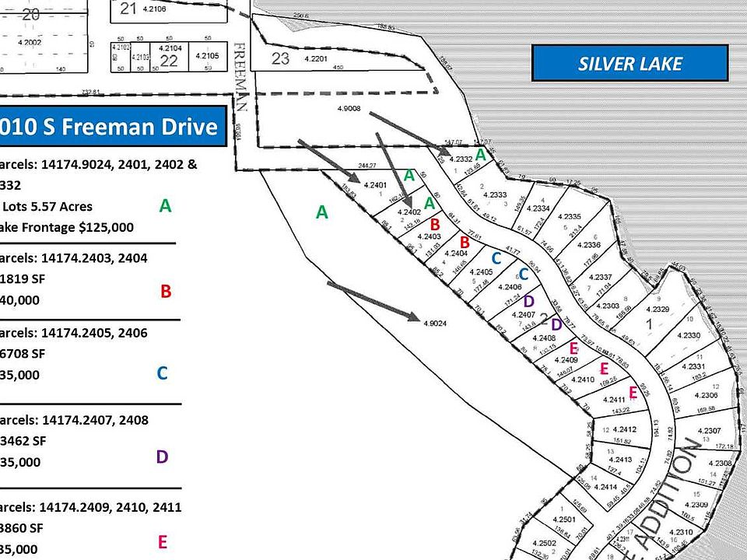Select the S Freeman Drive title banner

(x=113, y=127)
